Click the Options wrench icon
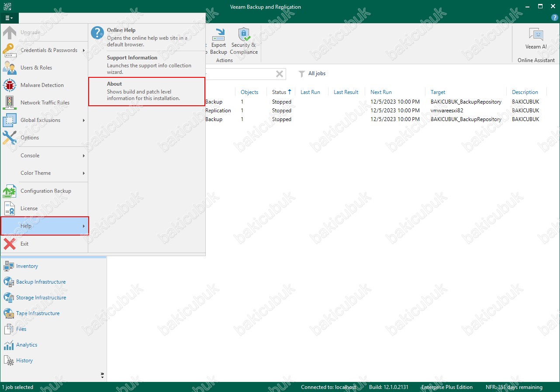The width and height of the screenshot is (560, 392). [9, 138]
